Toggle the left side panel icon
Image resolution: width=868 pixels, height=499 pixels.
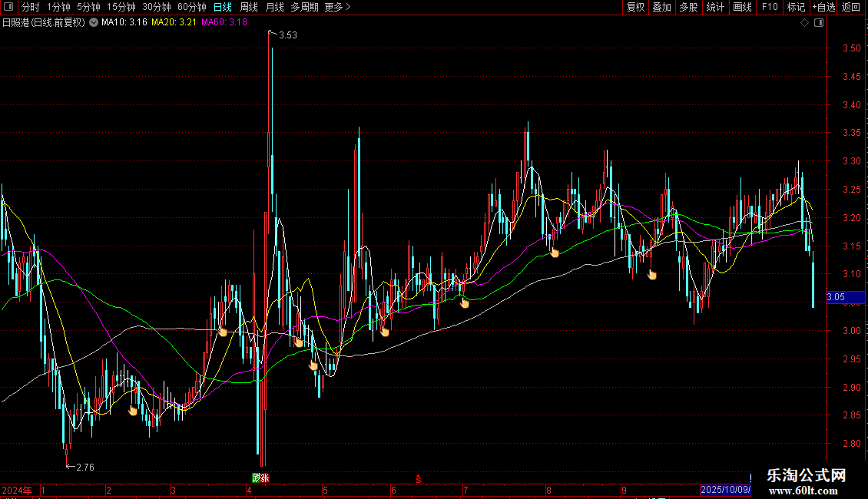tap(8, 7)
